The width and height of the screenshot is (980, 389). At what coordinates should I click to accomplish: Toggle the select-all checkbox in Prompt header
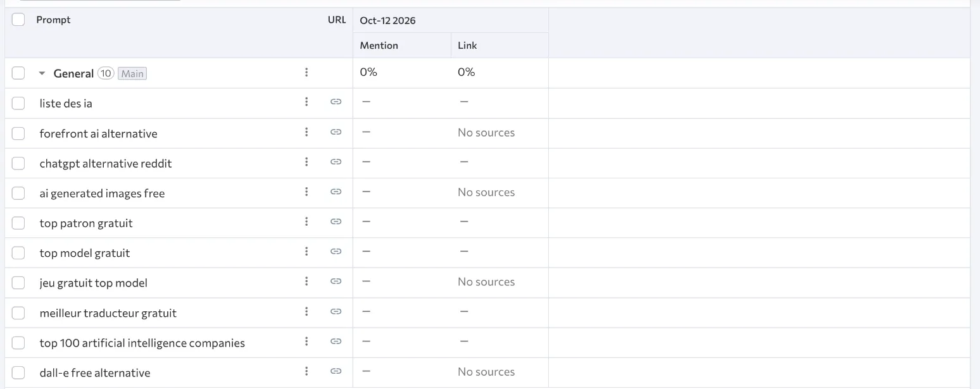(x=18, y=20)
